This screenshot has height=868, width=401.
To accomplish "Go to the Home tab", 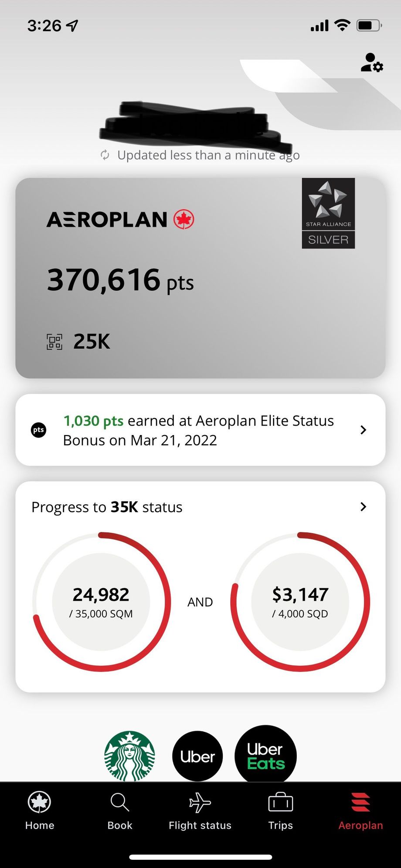I will [x=40, y=811].
